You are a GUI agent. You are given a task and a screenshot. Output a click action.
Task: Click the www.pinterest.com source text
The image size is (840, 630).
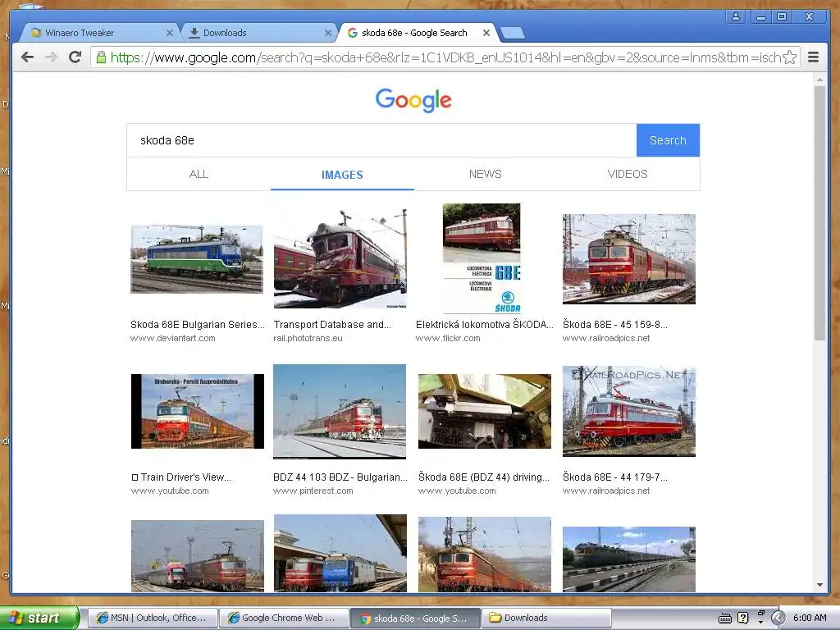(313, 491)
